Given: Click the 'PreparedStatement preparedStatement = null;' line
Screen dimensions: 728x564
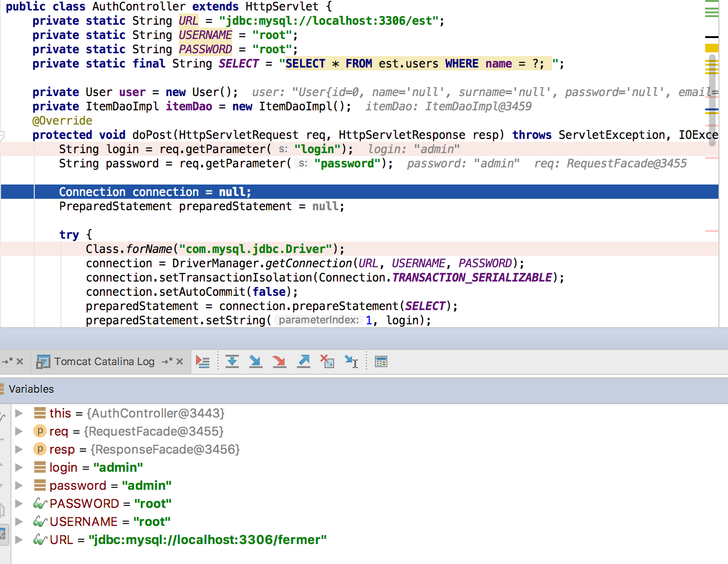Looking at the screenshot, I should (x=202, y=206).
